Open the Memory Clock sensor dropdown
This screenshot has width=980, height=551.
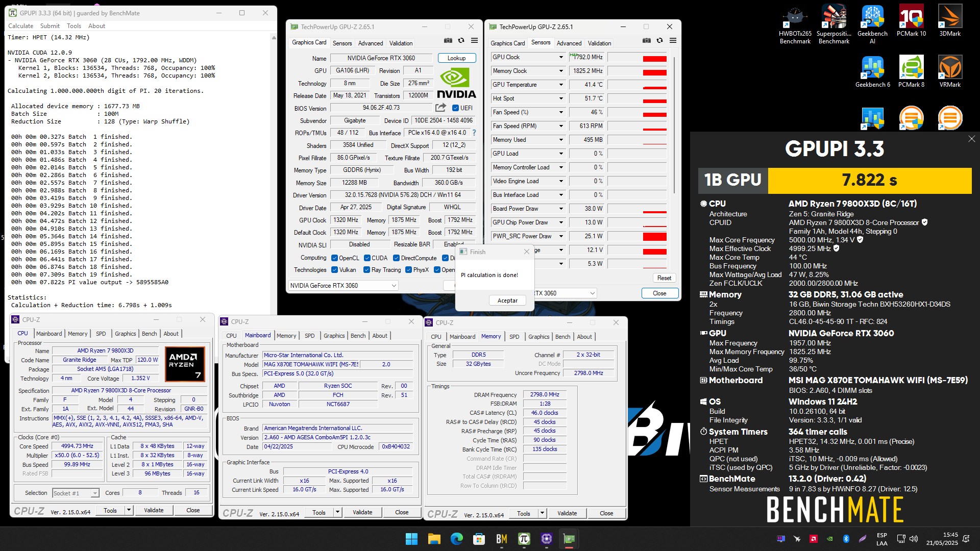pos(561,71)
